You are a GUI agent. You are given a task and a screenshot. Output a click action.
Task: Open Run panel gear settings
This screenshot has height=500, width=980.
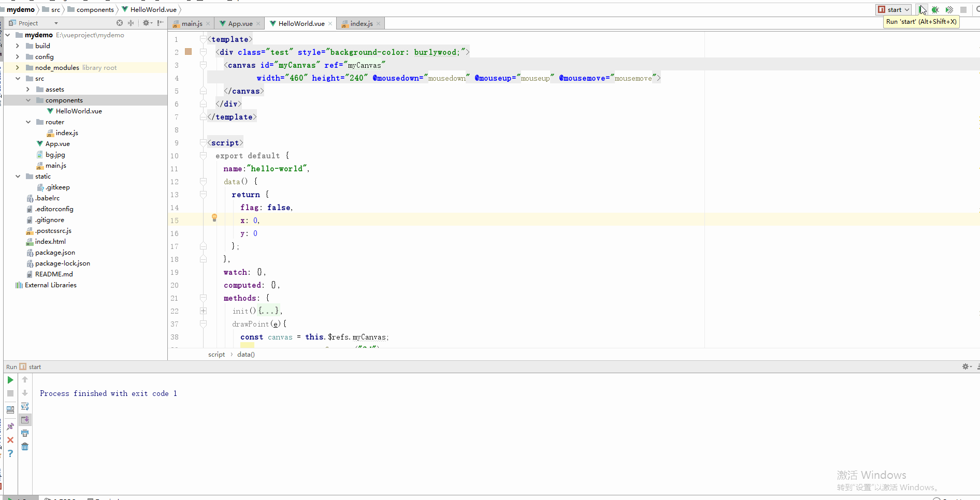[967, 366]
